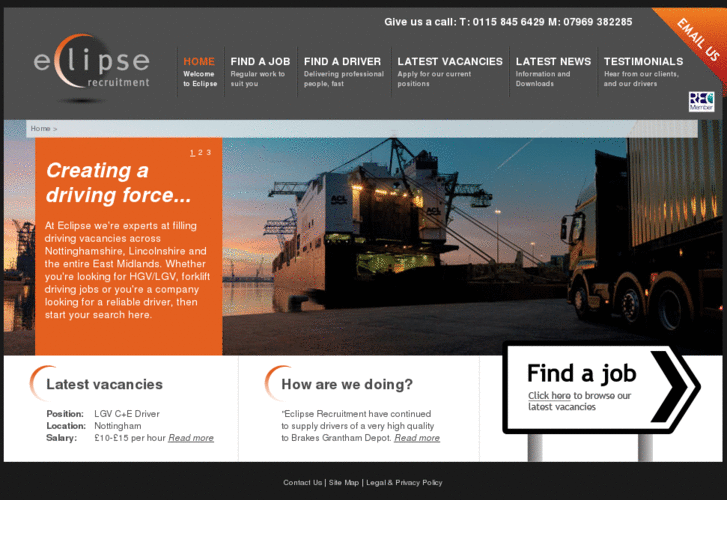
Task: Click the mobile number 07969 382285
Action: pos(598,22)
